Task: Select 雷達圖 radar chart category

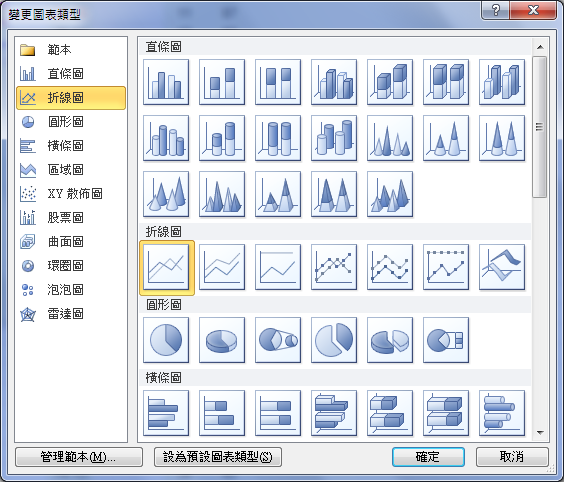Action: 71,314
